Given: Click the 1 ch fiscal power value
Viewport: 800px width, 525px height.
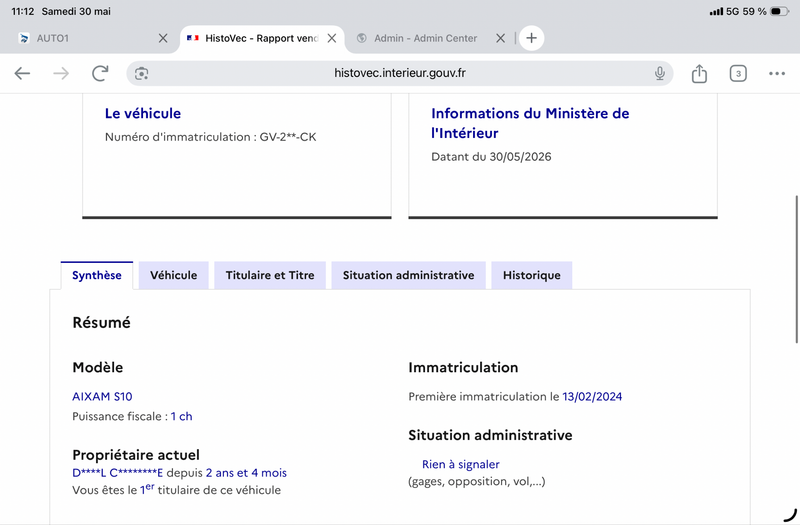Looking at the screenshot, I should (x=182, y=416).
